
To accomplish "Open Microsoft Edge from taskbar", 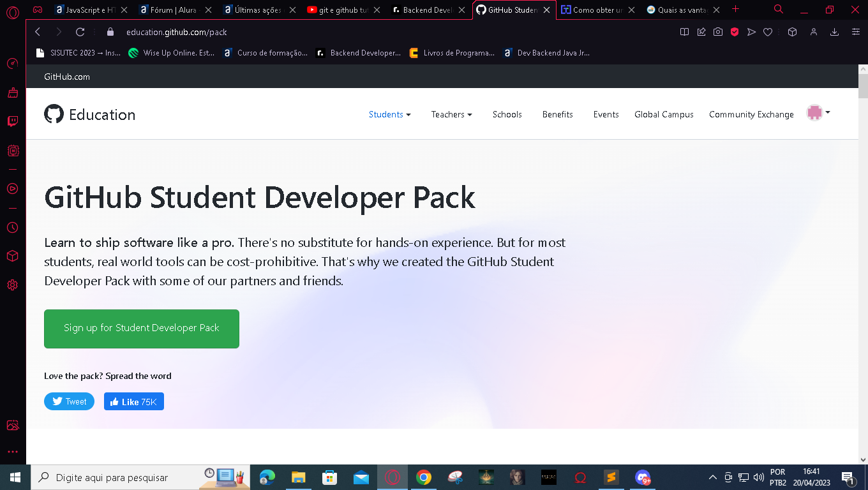I will (267, 477).
